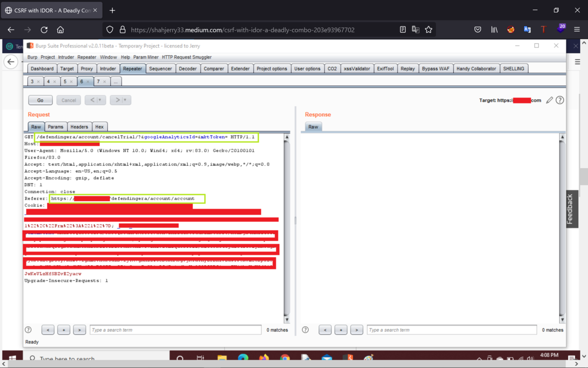This screenshot has width=588, height=368.
Task: Open Repeater help question mark near target
Action: coord(560,100)
